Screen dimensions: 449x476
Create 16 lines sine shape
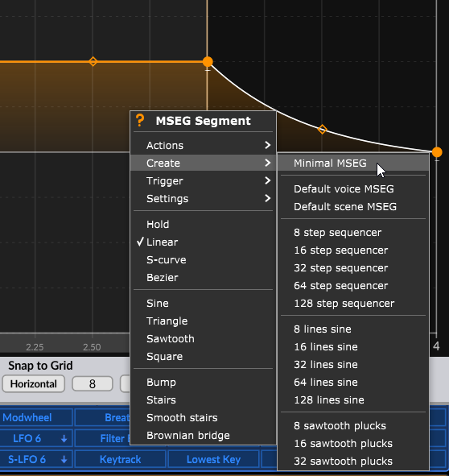(x=353, y=346)
